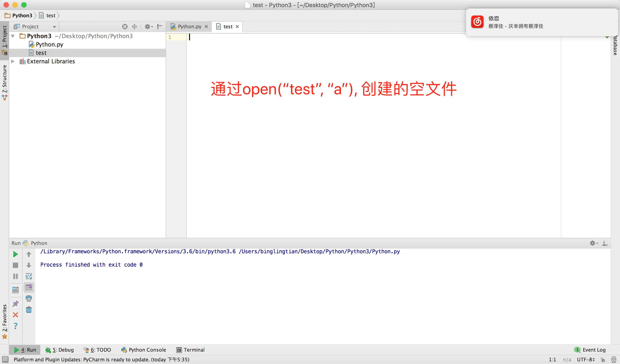620x364 pixels.
Task: Click the blue question mark help icon
Action: 15,326
